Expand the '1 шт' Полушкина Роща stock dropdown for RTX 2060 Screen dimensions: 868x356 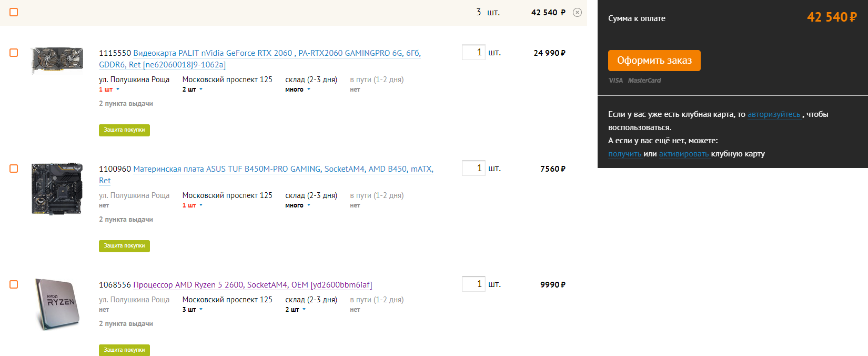(109, 90)
